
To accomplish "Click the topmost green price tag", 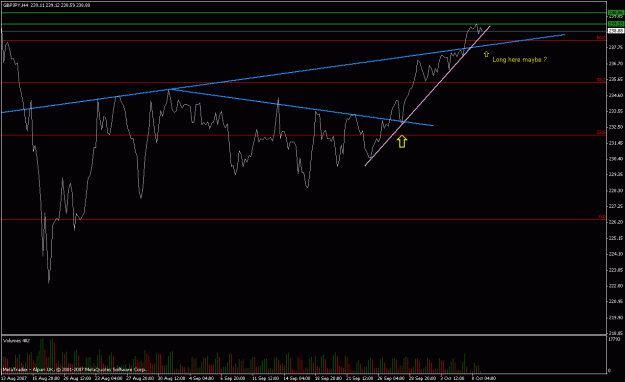I will pyautogui.click(x=616, y=13).
